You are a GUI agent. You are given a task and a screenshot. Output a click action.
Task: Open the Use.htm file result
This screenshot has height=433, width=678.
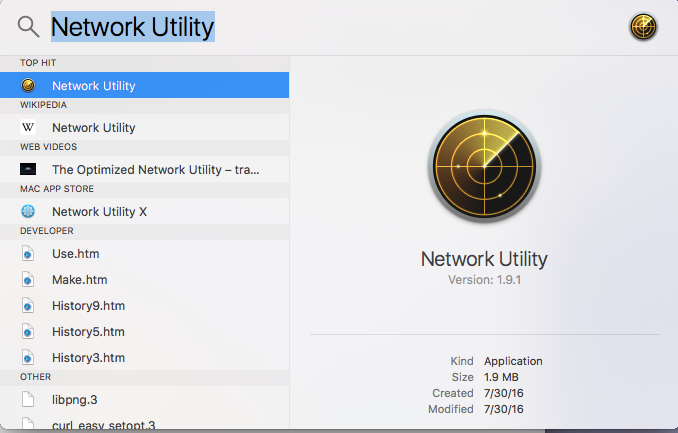[144, 253]
